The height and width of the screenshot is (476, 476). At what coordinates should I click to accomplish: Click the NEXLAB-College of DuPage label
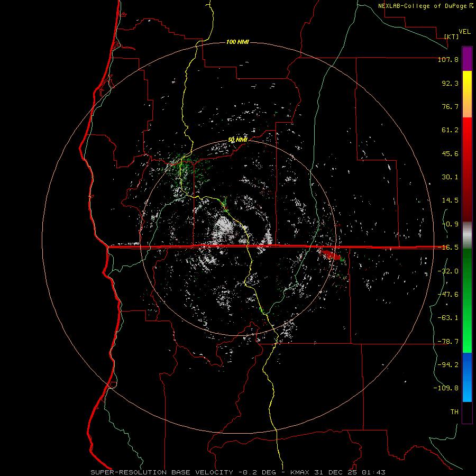point(422,6)
